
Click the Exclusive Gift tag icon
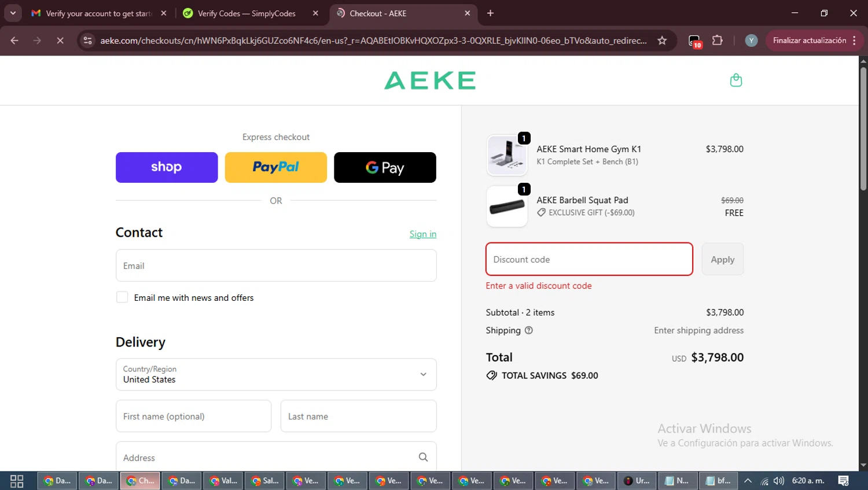[x=541, y=212]
